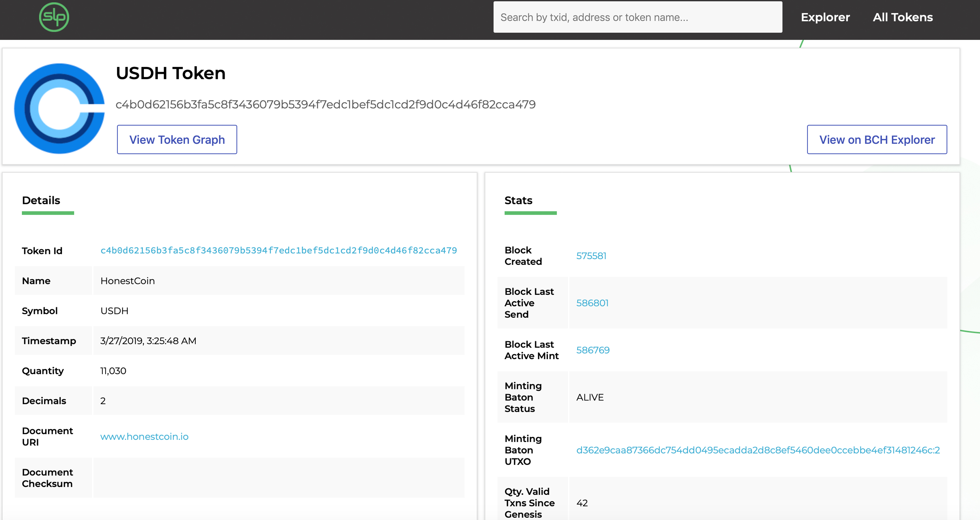The height and width of the screenshot is (520, 980).
Task: Open Block Created link 575581
Action: point(591,256)
